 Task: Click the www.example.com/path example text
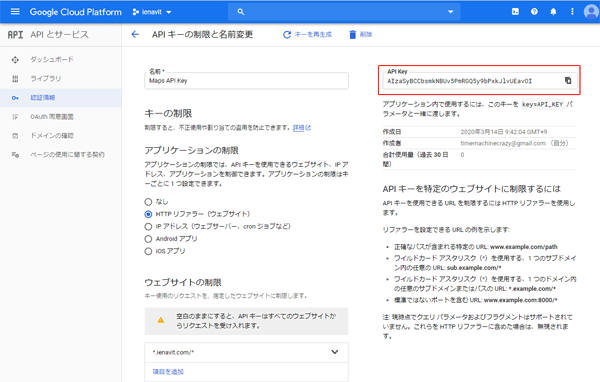523,247
